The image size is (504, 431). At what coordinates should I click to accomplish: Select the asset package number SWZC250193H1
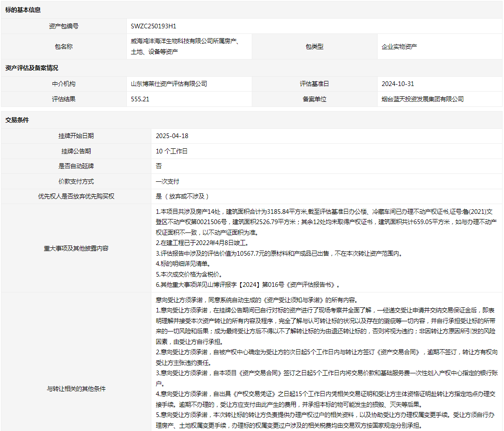point(153,27)
